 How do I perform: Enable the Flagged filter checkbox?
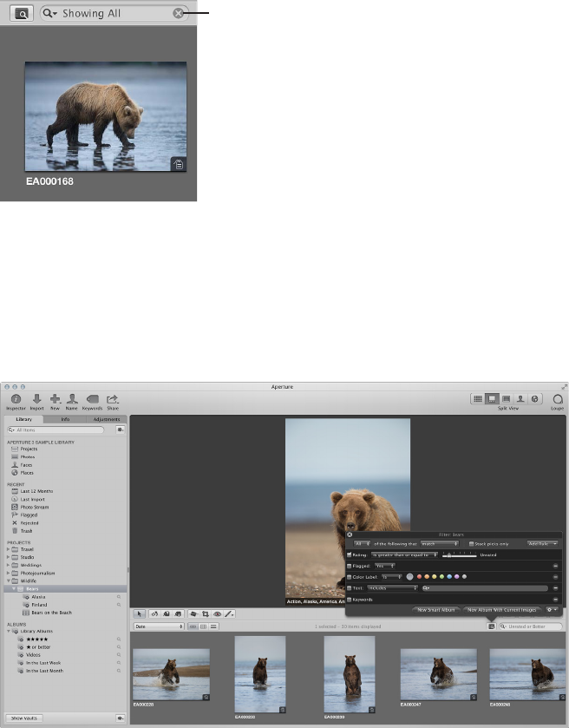350,566
